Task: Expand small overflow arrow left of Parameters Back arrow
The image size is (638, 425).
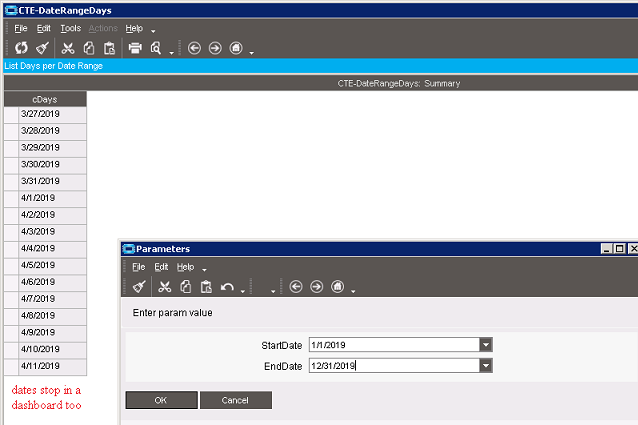Action: (273, 291)
